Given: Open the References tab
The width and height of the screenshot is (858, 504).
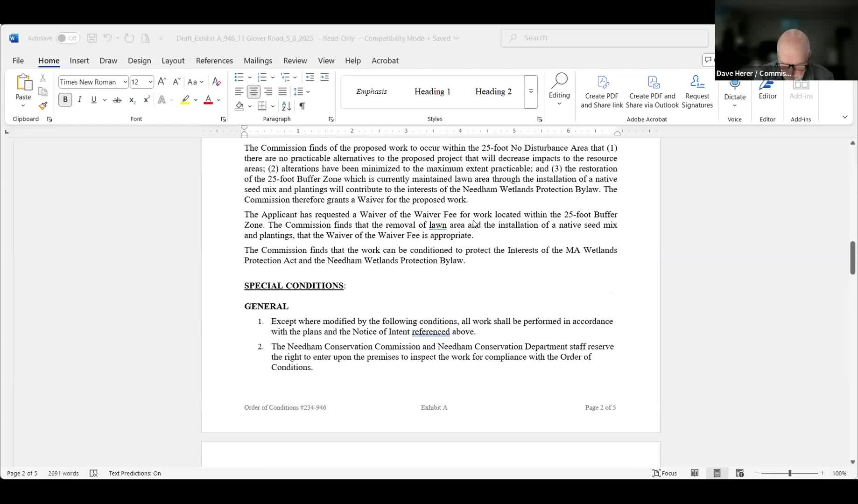Looking at the screenshot, I should [214, 61].
